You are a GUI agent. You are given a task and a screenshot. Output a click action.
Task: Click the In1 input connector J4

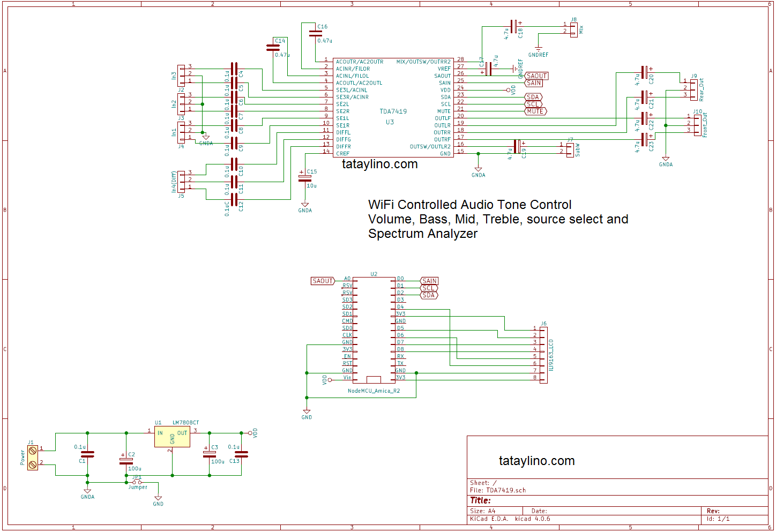(181, 131)
